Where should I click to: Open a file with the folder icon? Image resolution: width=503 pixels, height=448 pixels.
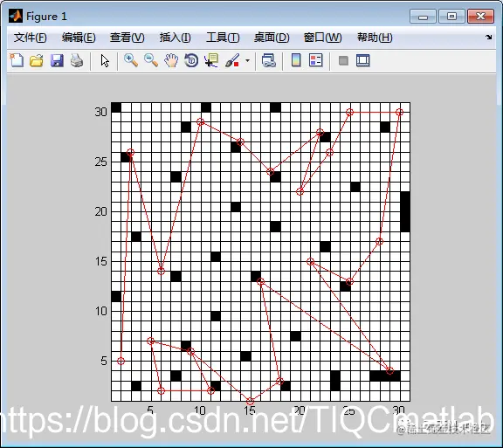pos(37,60)
